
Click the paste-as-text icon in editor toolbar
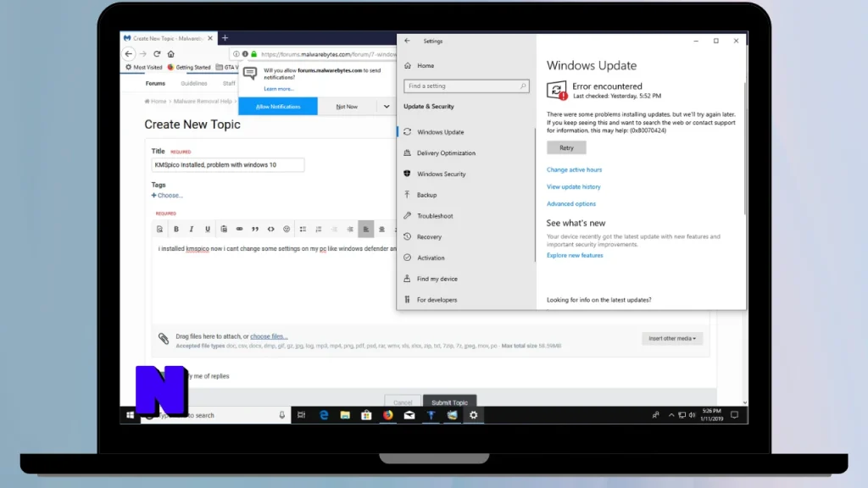[x=224, y=229]
